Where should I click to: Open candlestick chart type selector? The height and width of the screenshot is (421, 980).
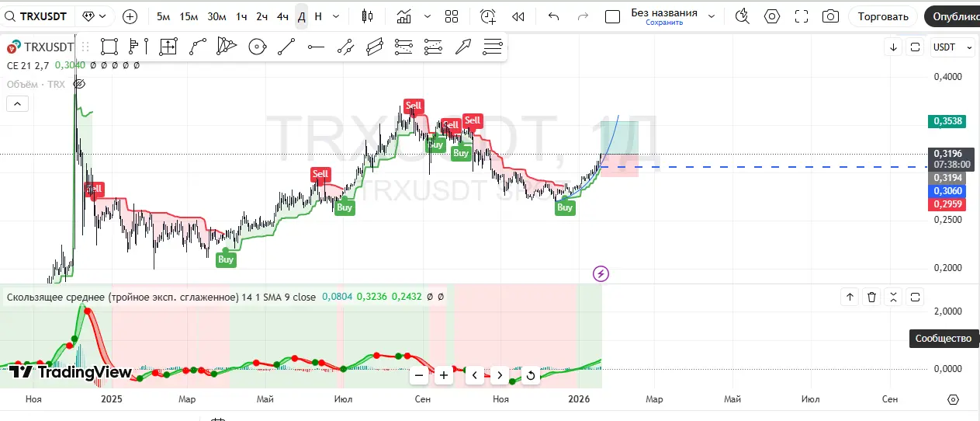click(368, 16)
